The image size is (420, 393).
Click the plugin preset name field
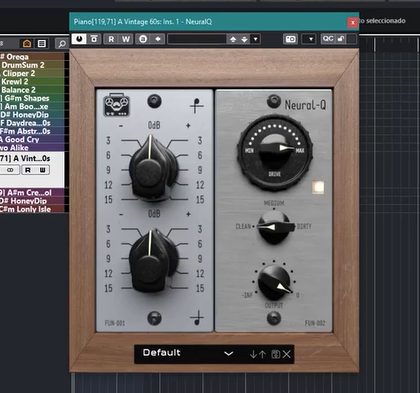tap(197, 39)
